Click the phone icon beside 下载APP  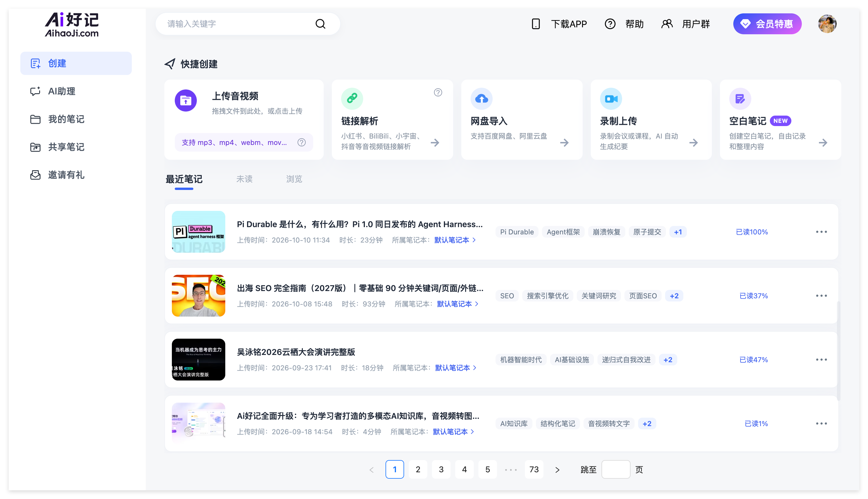pyautogui.click(x=536, y=24)
